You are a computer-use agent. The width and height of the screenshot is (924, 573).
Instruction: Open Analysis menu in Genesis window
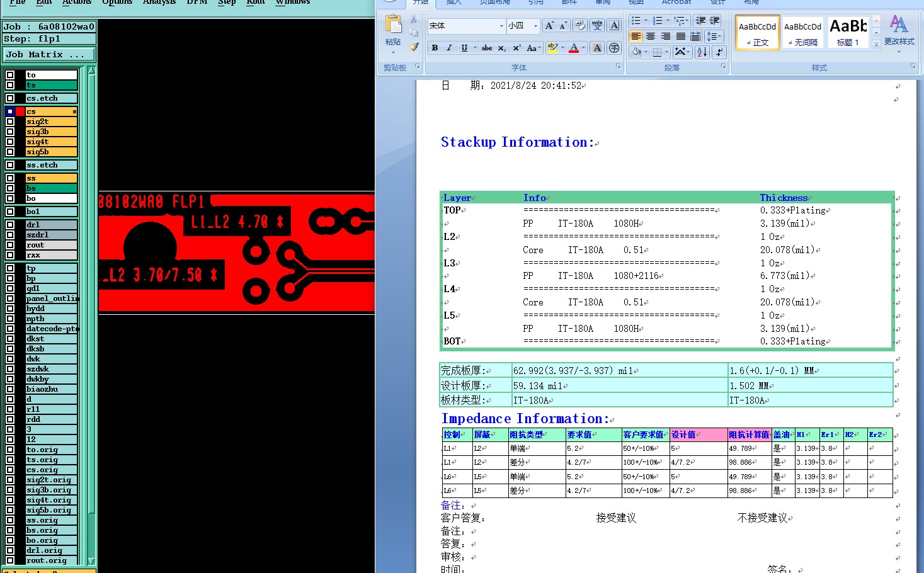pos(159,3)
